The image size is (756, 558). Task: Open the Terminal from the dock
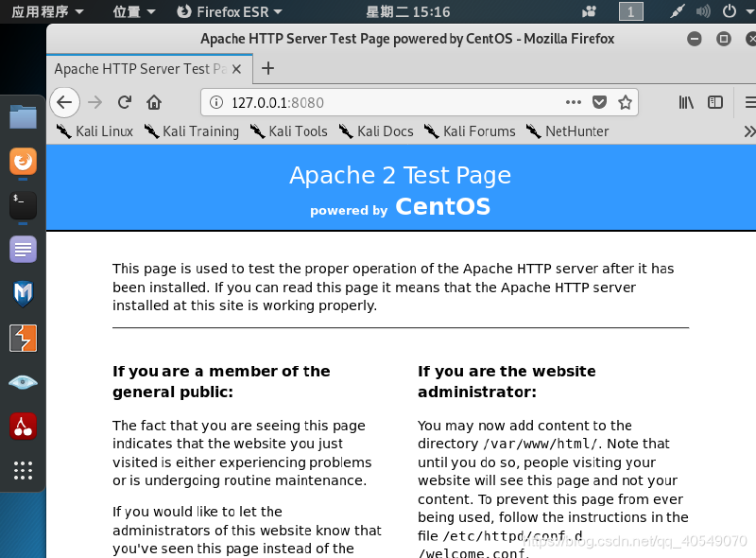(23, 205)
